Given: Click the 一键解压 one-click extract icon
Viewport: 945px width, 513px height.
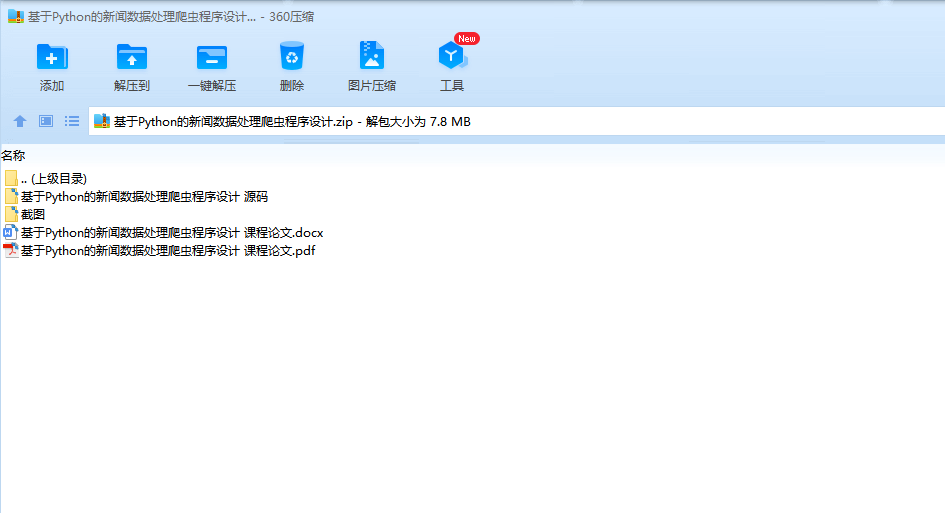Looking at the screenshot, I should tap(212, 58).
